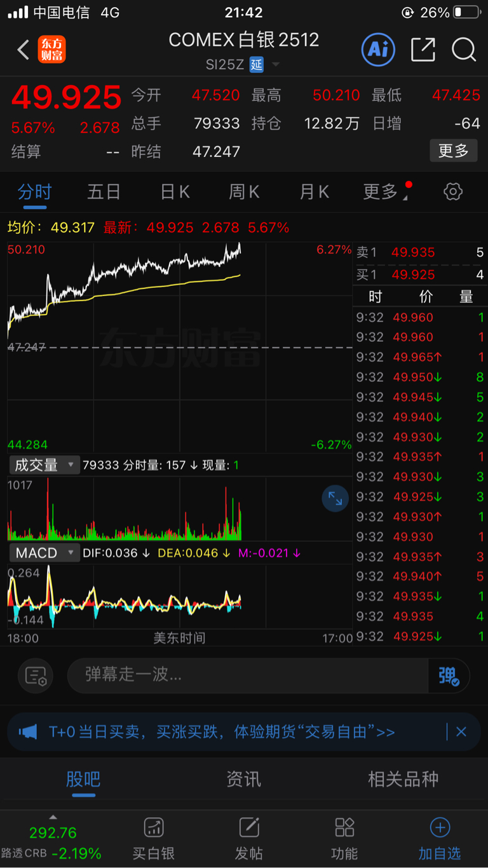Tap the 最高 50.210 value

[x=336, y=95]
